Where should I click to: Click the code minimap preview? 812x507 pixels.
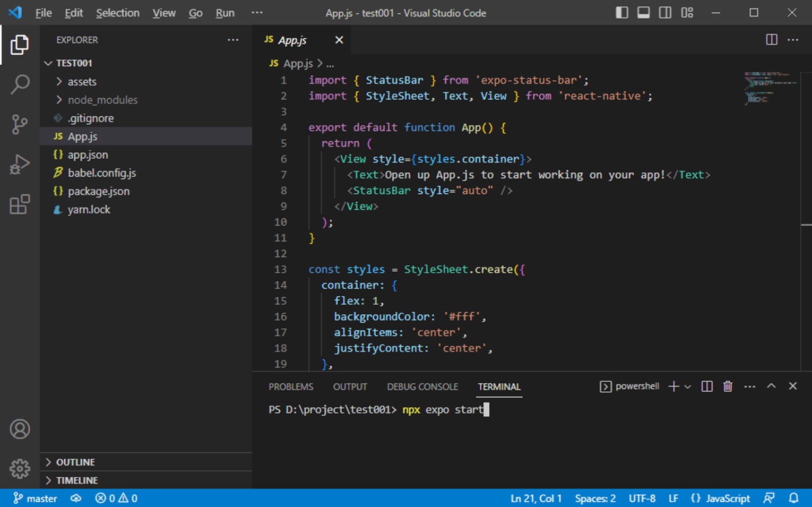(x=771, y=88)
